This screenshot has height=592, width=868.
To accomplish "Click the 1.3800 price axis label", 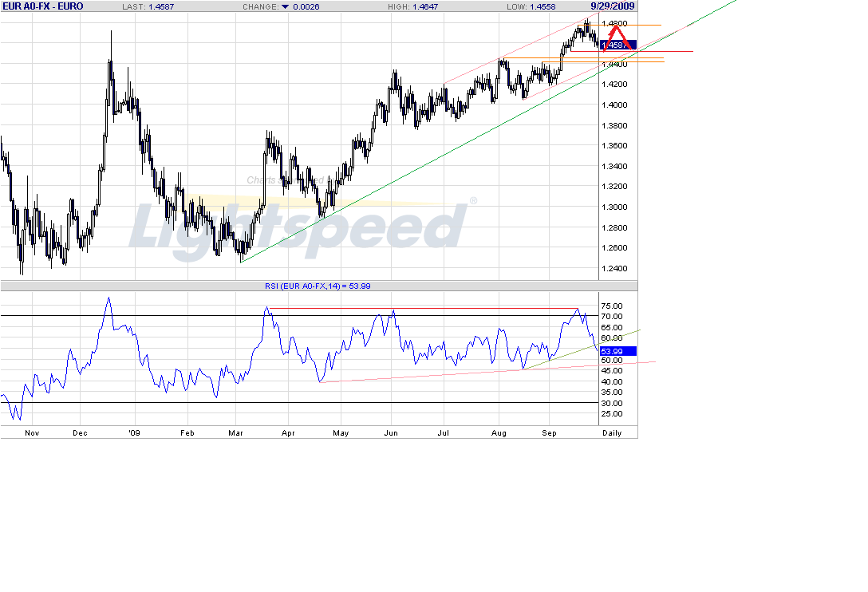I will coord(614,125).
